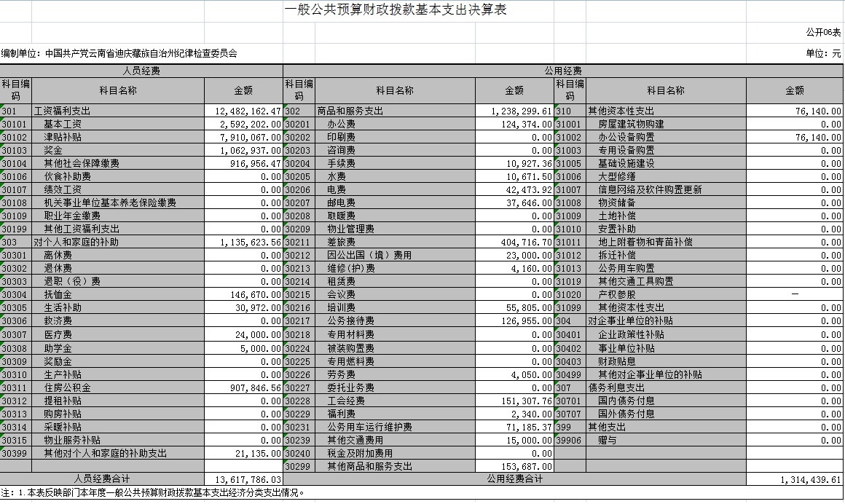
Task: Click the amount 124,374.00
Action: click(x=515, y=124)
